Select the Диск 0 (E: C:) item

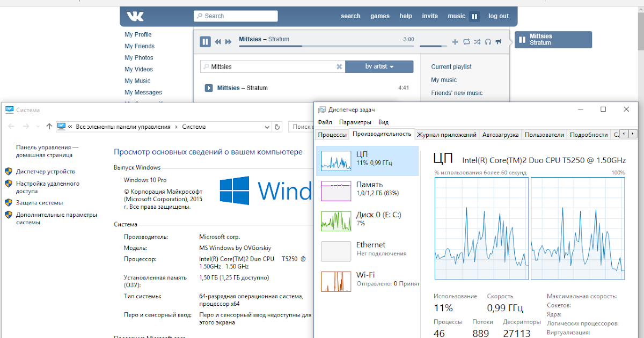pos(367,221)
